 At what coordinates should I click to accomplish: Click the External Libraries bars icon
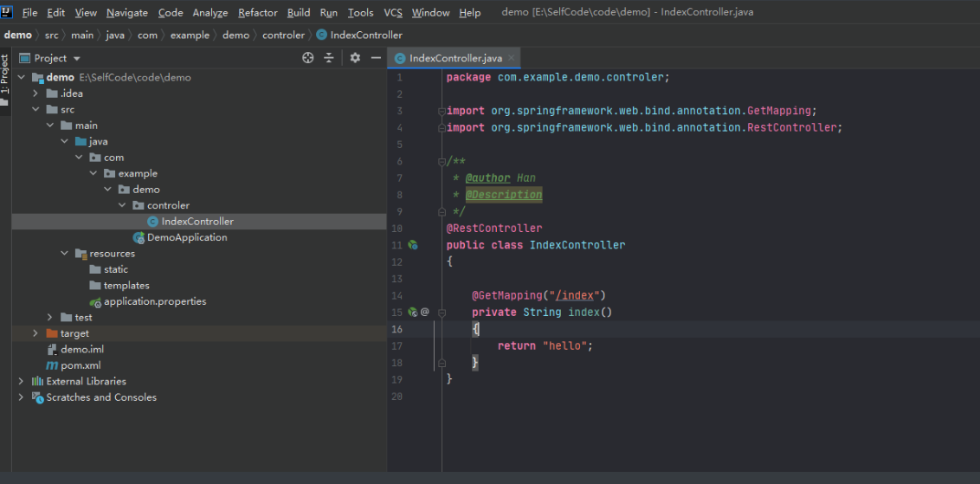pos(37,382)
